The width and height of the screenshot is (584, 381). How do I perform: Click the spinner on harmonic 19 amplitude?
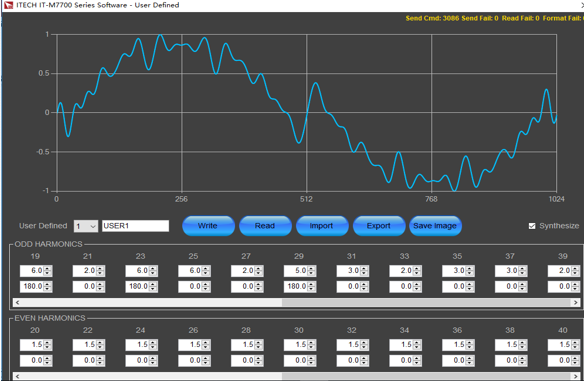tap(47, 271)
